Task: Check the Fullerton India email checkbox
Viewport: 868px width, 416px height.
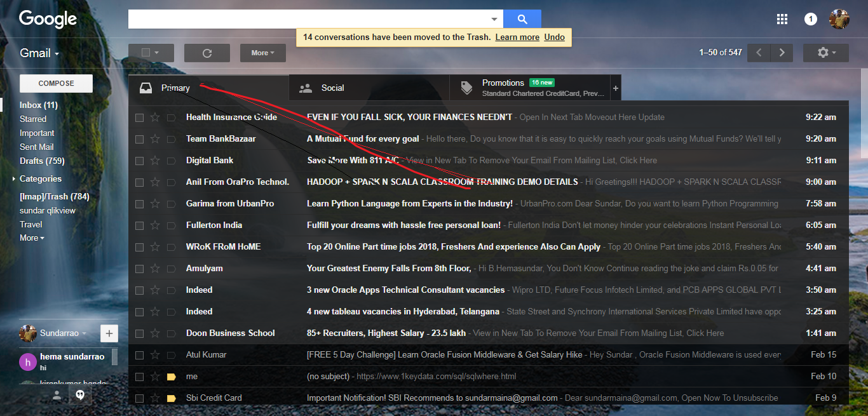Action: pyautogui.click(x=139, y=225)
